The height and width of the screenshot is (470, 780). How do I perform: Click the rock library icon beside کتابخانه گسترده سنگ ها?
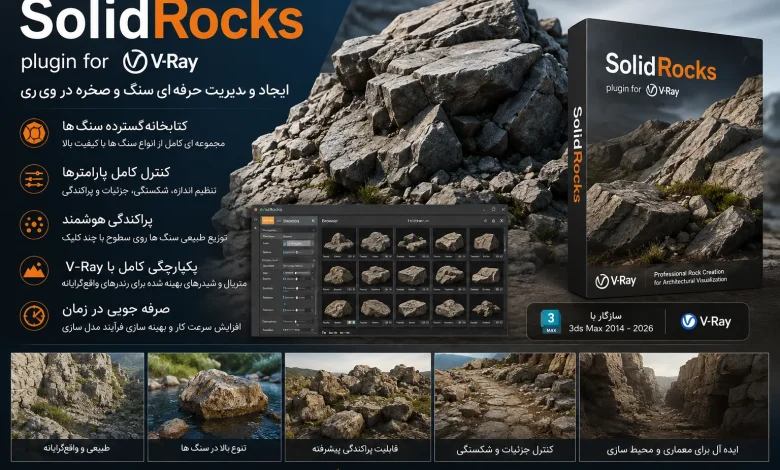34,133
